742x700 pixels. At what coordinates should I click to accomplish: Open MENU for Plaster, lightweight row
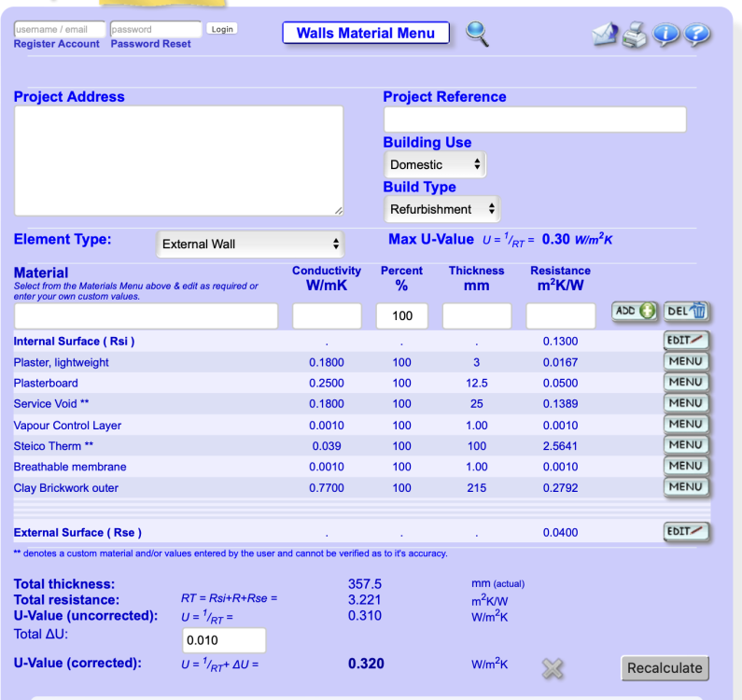pyautogui.click(x=686, y=361)
